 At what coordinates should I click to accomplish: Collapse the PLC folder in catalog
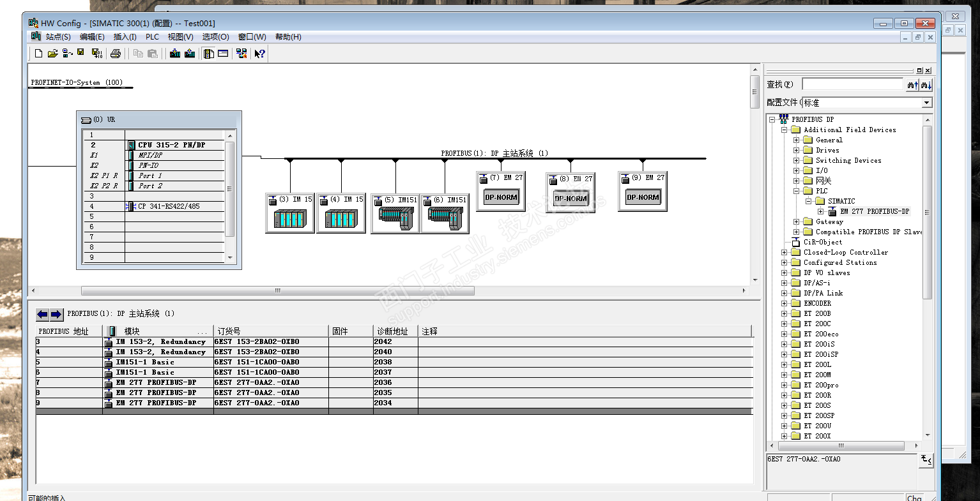click(797, 191)
